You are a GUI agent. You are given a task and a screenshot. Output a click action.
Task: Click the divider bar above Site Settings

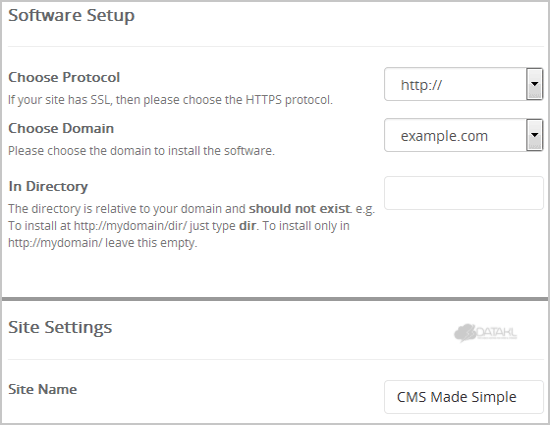275,299
